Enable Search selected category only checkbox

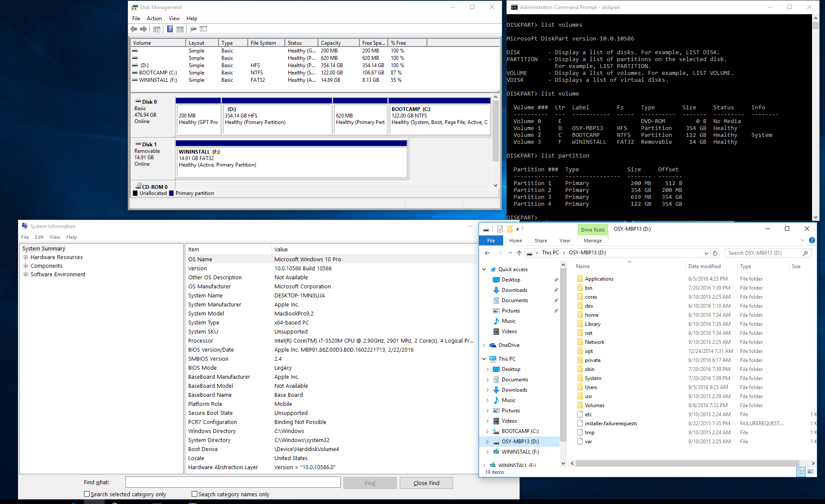click(87, 494)
